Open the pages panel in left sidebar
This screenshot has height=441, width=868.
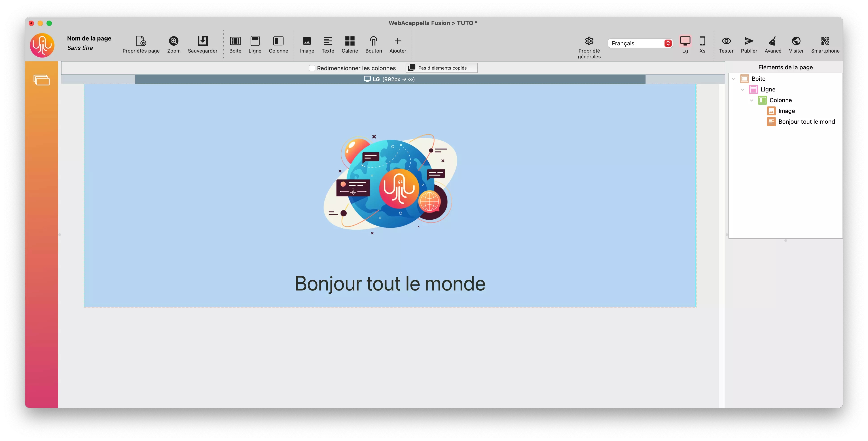click(42, 80)
